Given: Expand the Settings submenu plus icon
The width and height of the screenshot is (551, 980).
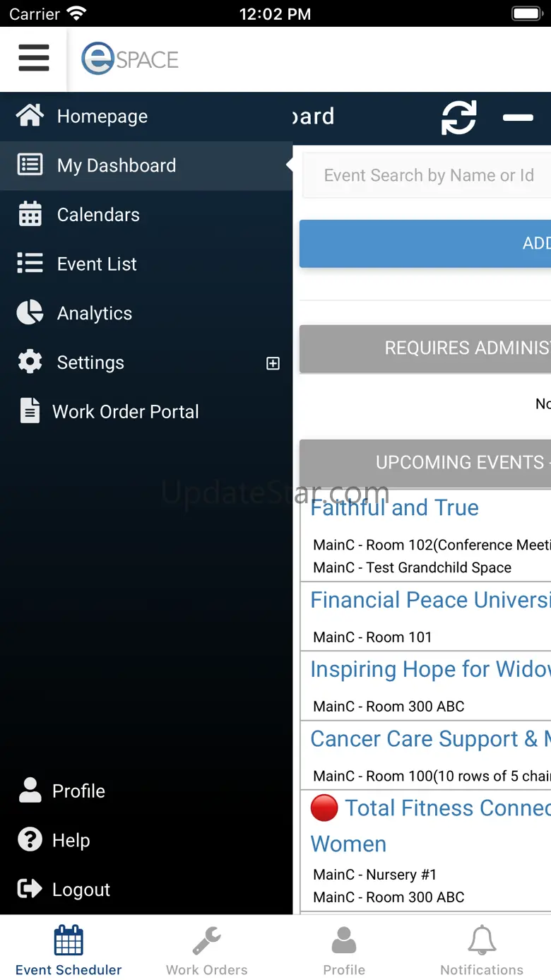Looking at the screenshot, I should pos(273,363).
